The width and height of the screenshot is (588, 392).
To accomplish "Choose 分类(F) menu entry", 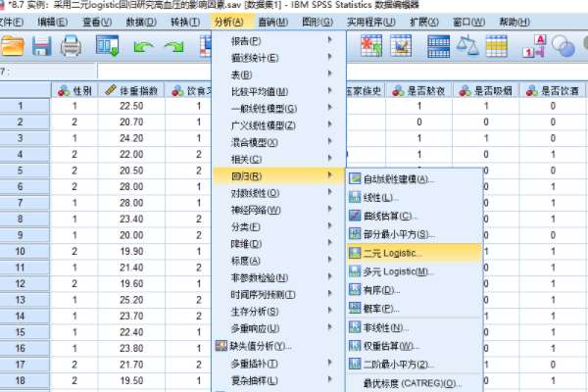I will click(278, 226).
